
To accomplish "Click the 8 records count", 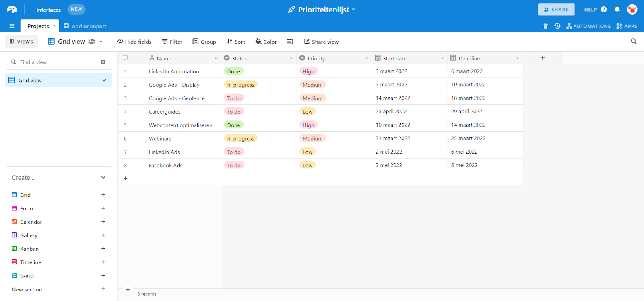I will [x=147, y=294].
